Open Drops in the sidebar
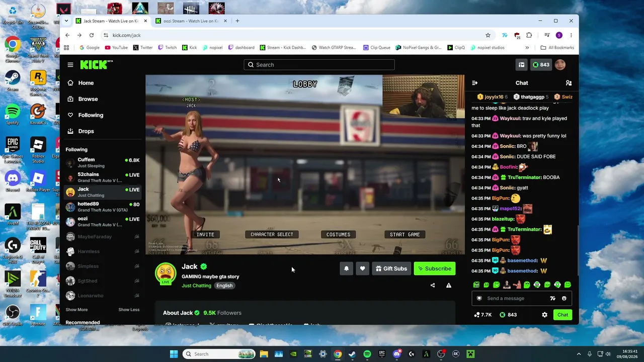644x362 pixels. pos(103,131)
